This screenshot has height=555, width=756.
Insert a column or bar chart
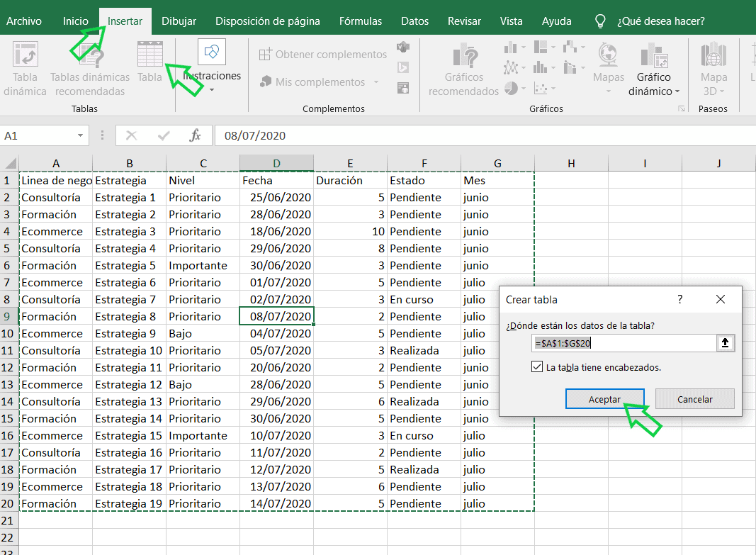514,47
